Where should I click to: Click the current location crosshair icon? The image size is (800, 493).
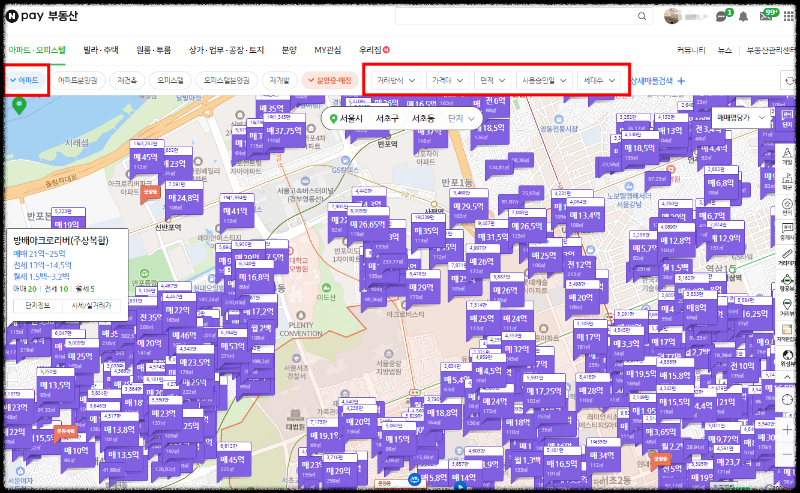[787, 400]
